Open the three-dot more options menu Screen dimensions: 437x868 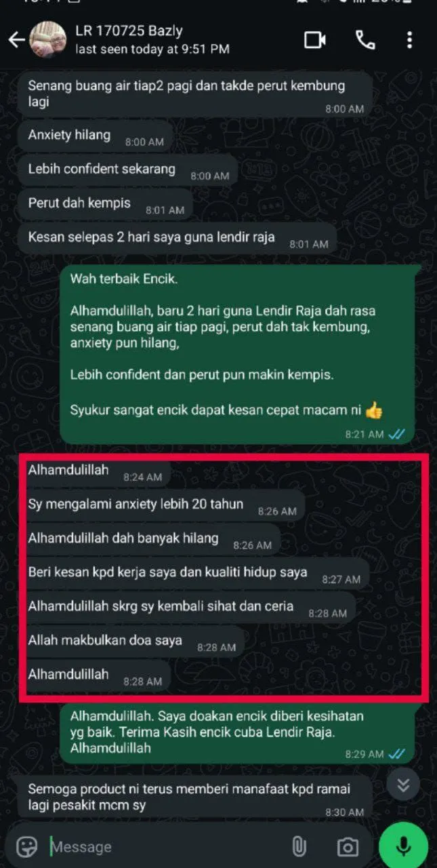coord(410,40)
